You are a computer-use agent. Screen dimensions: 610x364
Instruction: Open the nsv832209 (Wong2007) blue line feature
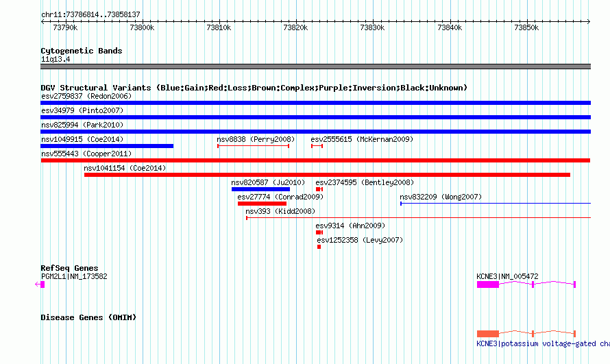(496, 204)
